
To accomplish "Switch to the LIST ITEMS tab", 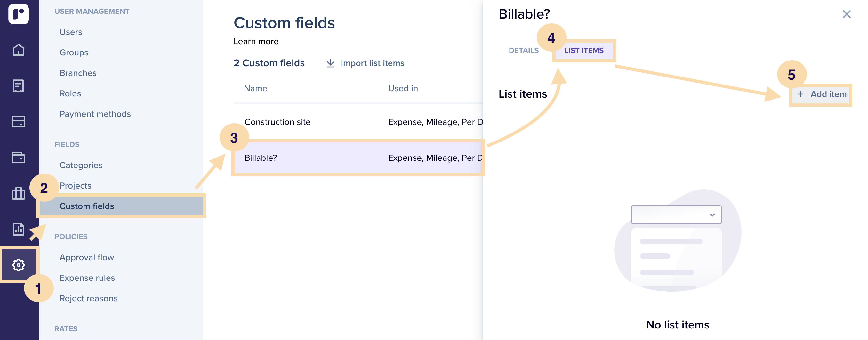I will click(584, 50).
